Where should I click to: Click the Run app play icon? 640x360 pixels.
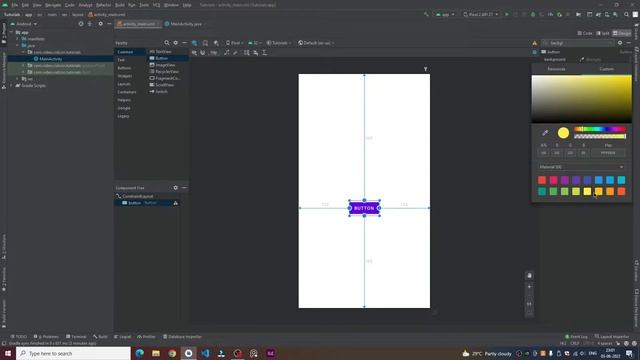[x=507, y=14]
